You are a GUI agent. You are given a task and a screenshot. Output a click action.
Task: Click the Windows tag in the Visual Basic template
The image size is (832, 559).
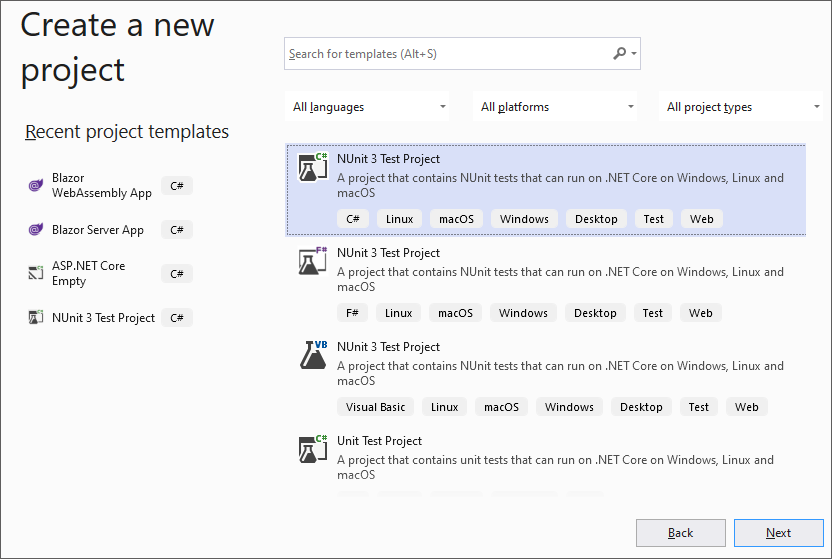tap(569, 407)
